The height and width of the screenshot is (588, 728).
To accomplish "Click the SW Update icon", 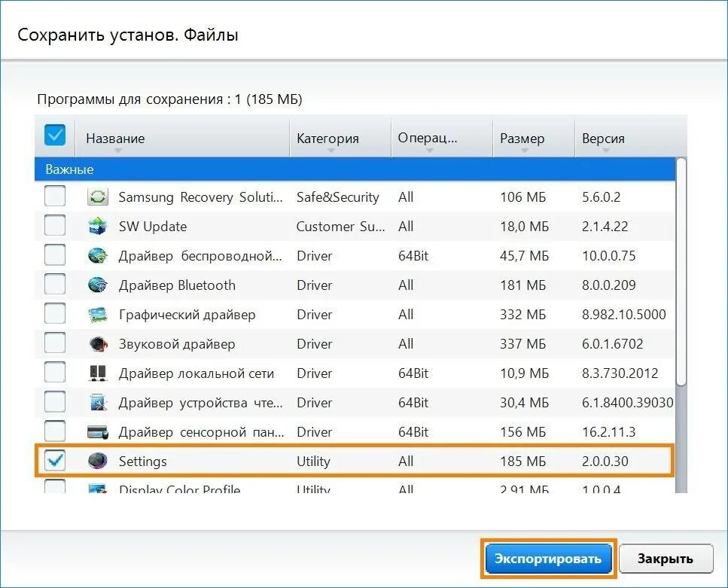I will tap(98, 226).
